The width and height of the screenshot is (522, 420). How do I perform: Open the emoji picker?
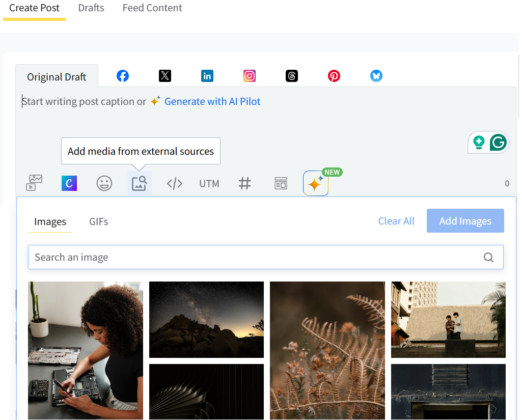pos(104,183)
